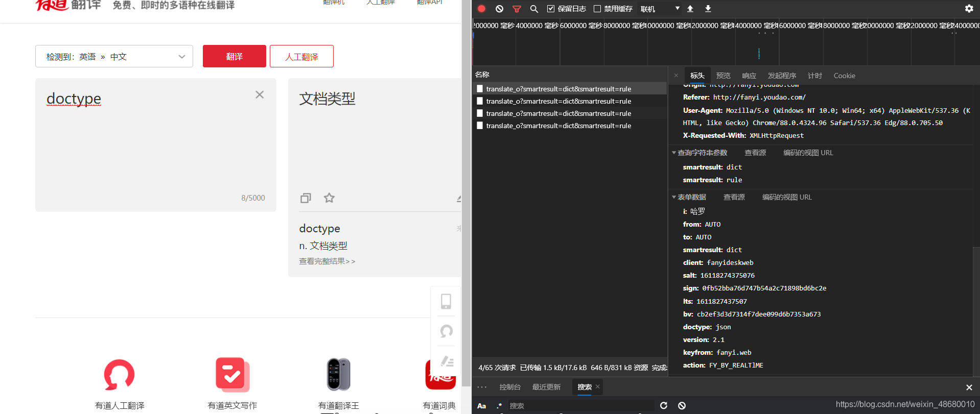The height and width of the screenshot is (414, 980).
Task: Import HAR file with upload arrow
Action: pos(690,9)
